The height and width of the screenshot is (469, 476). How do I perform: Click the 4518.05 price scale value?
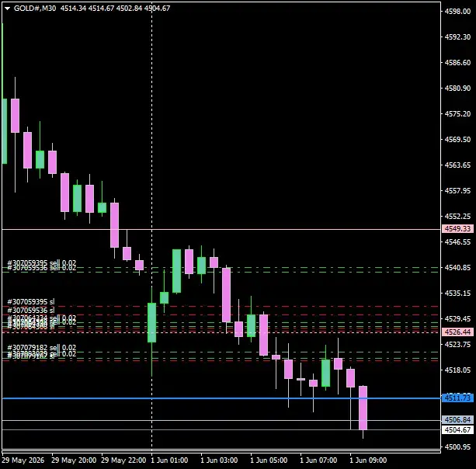click(x=457, y=370)
